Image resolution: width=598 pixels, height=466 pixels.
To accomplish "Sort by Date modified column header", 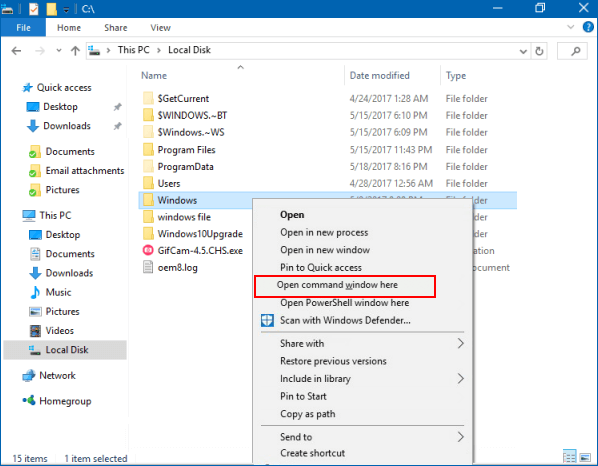I will (379, 76).
